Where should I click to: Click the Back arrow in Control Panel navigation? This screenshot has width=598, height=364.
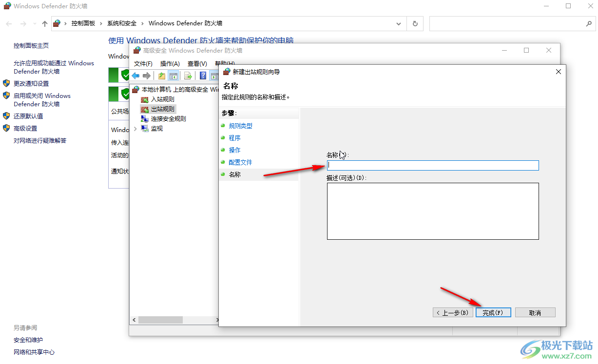[x=9, y=23]
